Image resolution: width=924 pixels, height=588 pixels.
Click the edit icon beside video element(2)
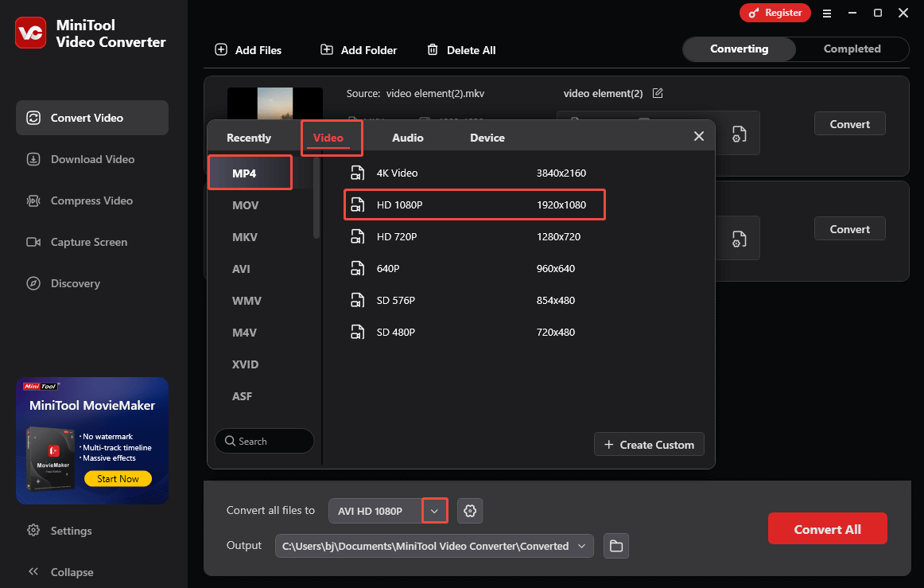point(658,93)
